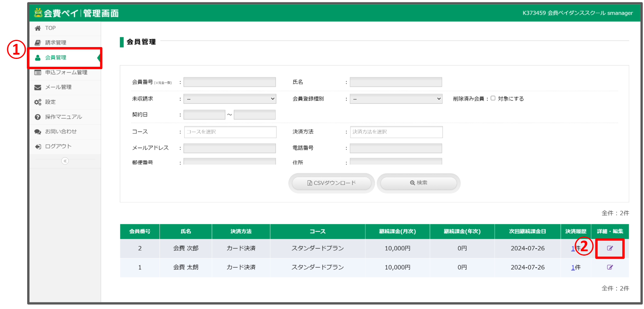This screenshot has height=309, width=644.
Task: Click the 決済方法を選択 field
Action: point(396,132)
